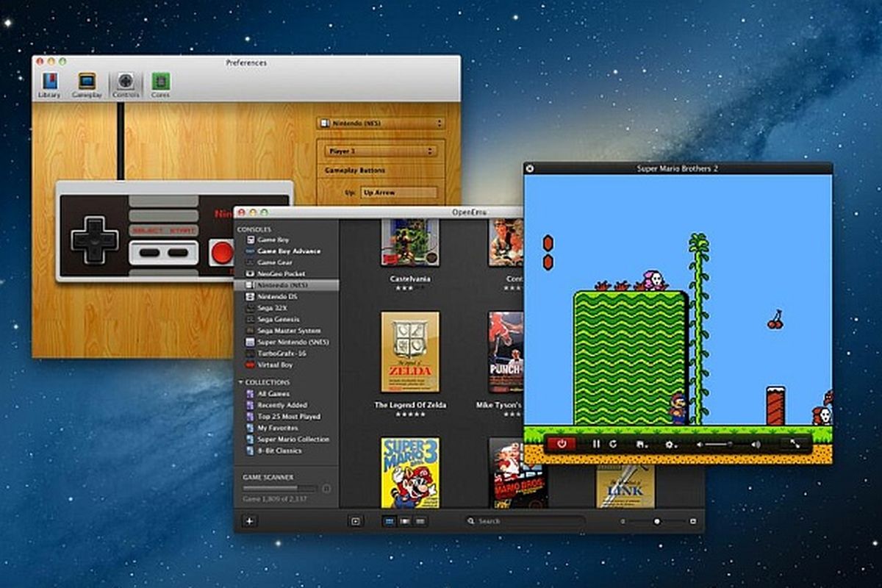Close the Super Mario Brothers 2 window
Screen dimensions: 882x588
[530, 168]
